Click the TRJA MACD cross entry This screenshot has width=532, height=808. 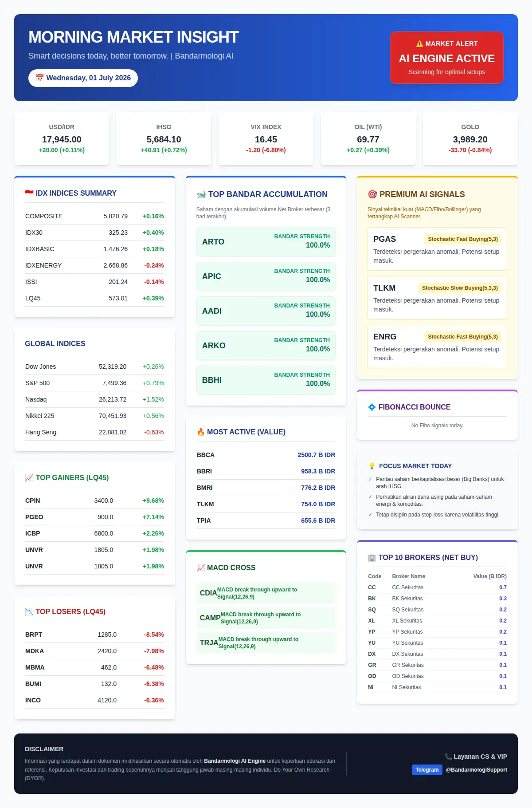(266, 643)
